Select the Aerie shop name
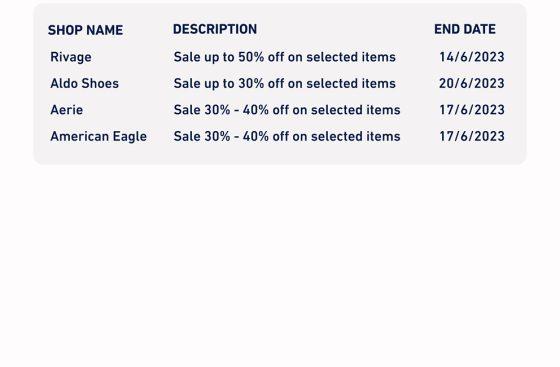Viewport: 560px width, 367px height. point(66,110)
